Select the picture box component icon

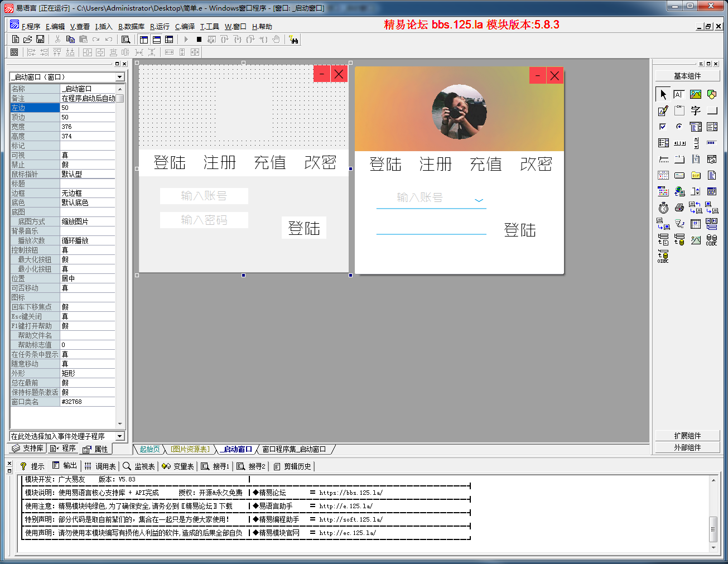pyautogui.click(x=695, y=94)
